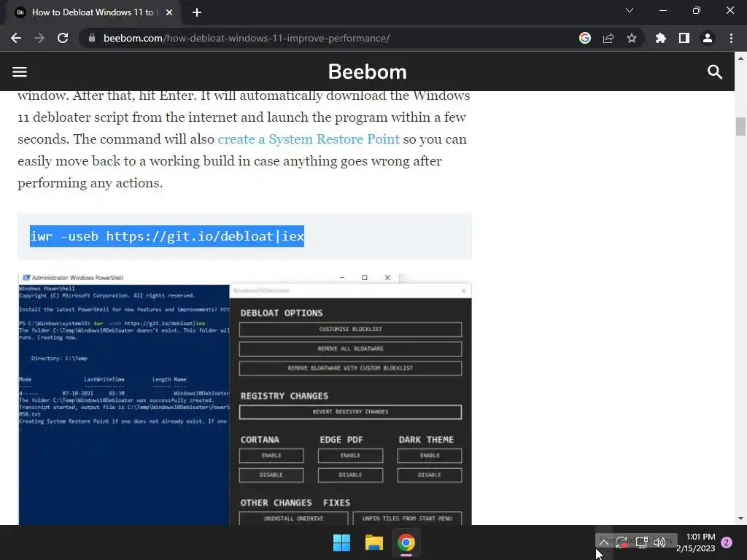The width and height of the screenshot is (747, 560).
Task: Open notification badge showing 2
Action: click(x=727, y=542)
